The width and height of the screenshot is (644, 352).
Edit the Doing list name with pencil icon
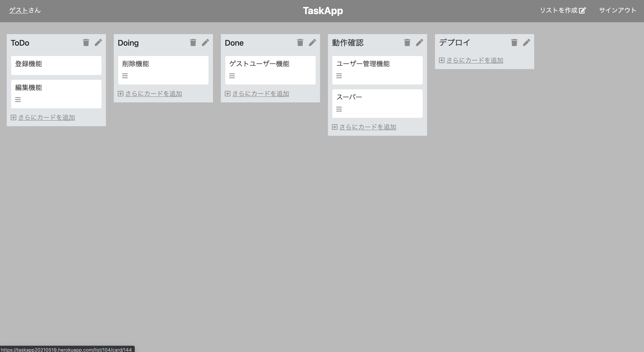[205, 42]
